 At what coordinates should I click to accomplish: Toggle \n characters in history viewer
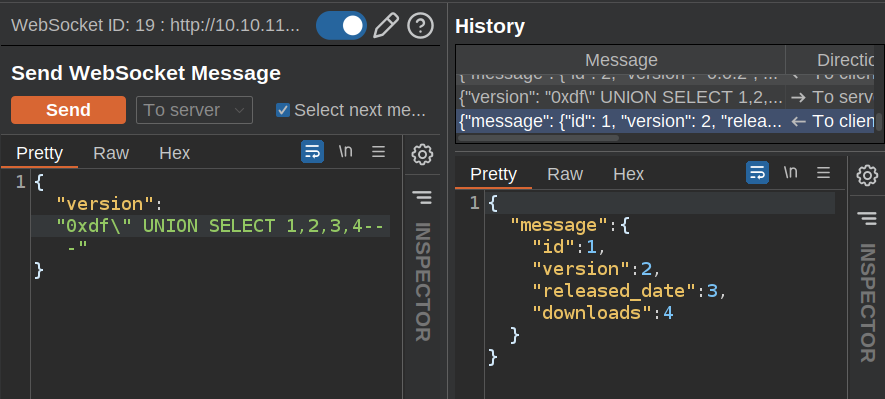pyautogui.click(x=791, y=173)
